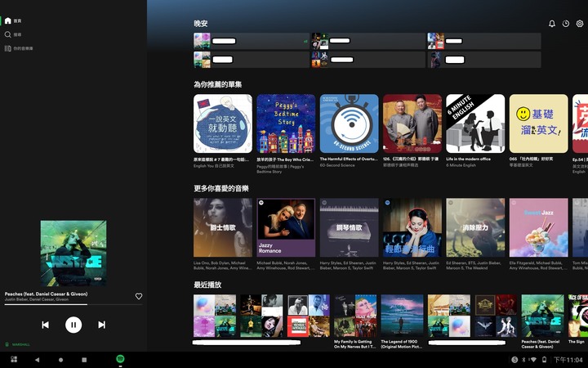The image size is (588, 368).
Task: Open Spotify settings gear icon
Action: coord(579,24)
